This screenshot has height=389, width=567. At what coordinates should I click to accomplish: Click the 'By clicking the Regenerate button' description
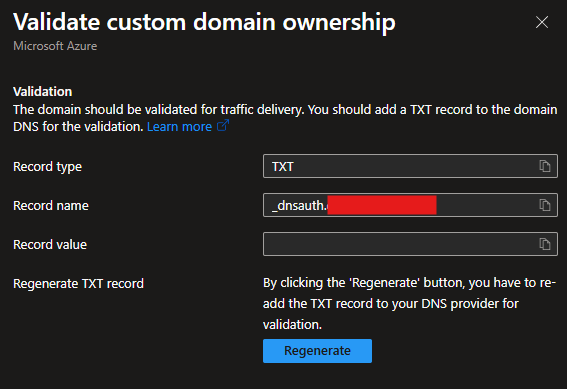point(409,303)
